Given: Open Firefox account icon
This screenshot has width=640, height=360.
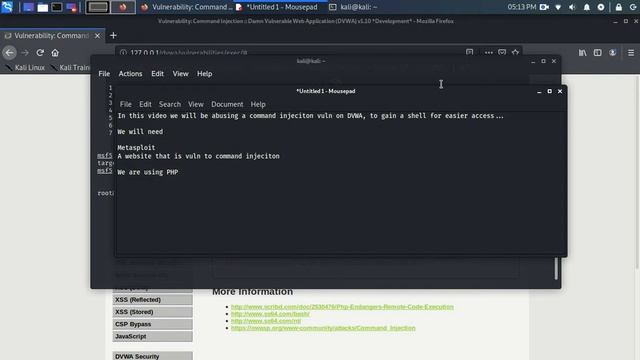Looking at the screenshot, I should [613, 53].
